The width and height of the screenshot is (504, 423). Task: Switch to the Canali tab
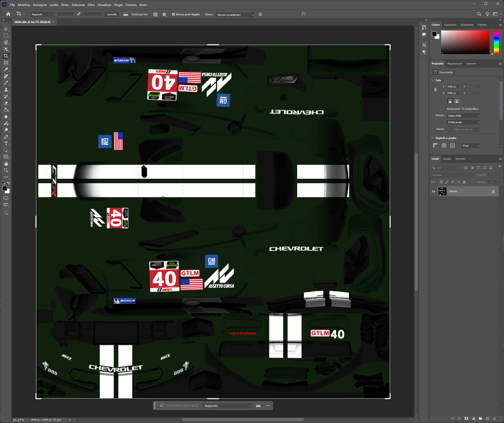pos(447,159)
